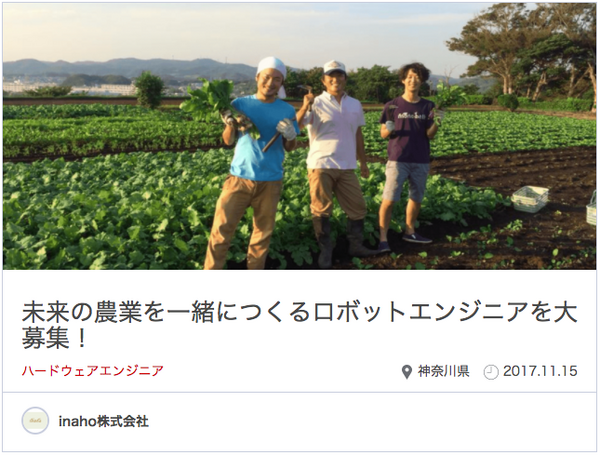Select the ハードウェアエンジニア category link
600x455 pixels.
[x=93, y=371]
